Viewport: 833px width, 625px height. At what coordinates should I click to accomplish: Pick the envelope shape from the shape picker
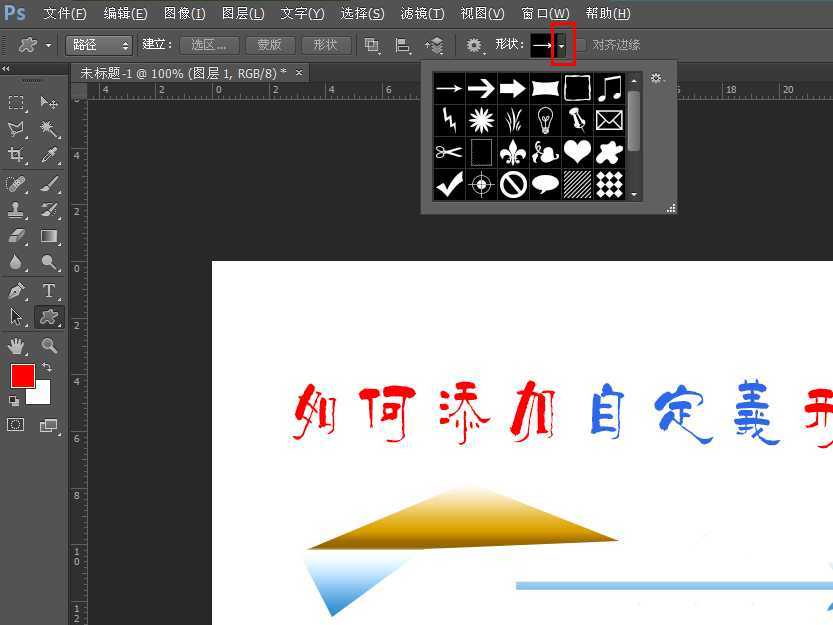pos(608,120)
